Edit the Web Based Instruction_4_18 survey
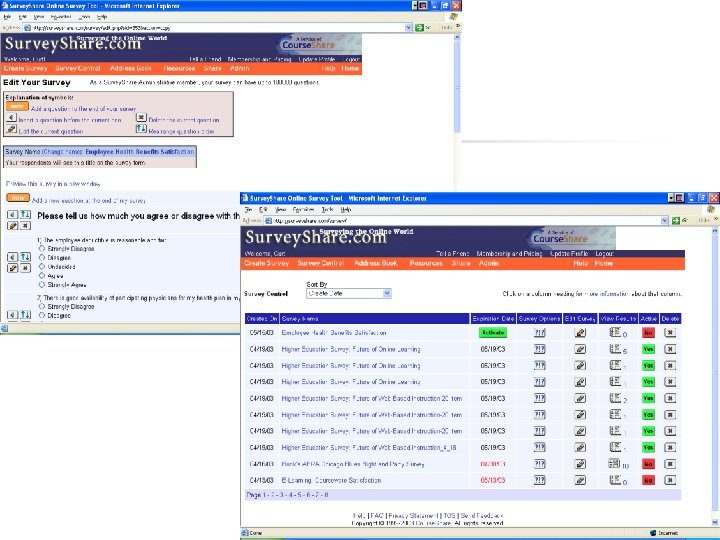Image resolution: width=720 pixels, height=540 pixels. (580, 447)
